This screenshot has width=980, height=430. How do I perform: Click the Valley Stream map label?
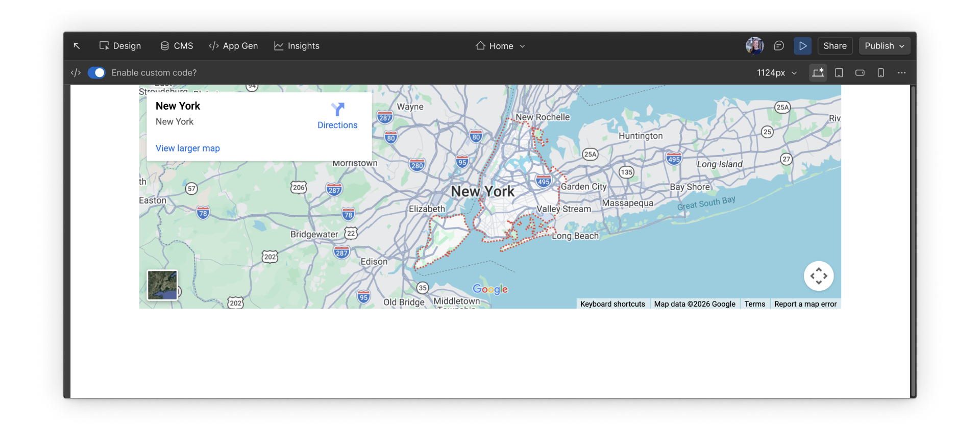pyautogui.click(x=563, y=209)
